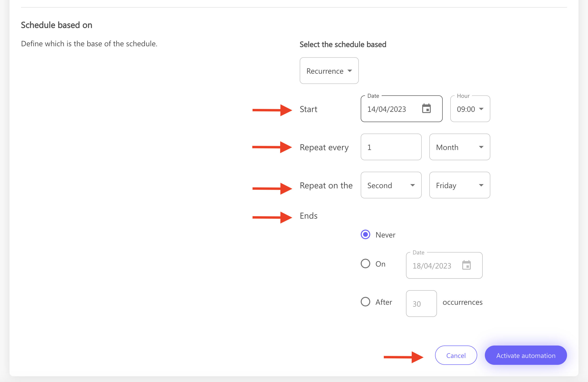Click the Schedule based on heading

click(x=56, y=25)
